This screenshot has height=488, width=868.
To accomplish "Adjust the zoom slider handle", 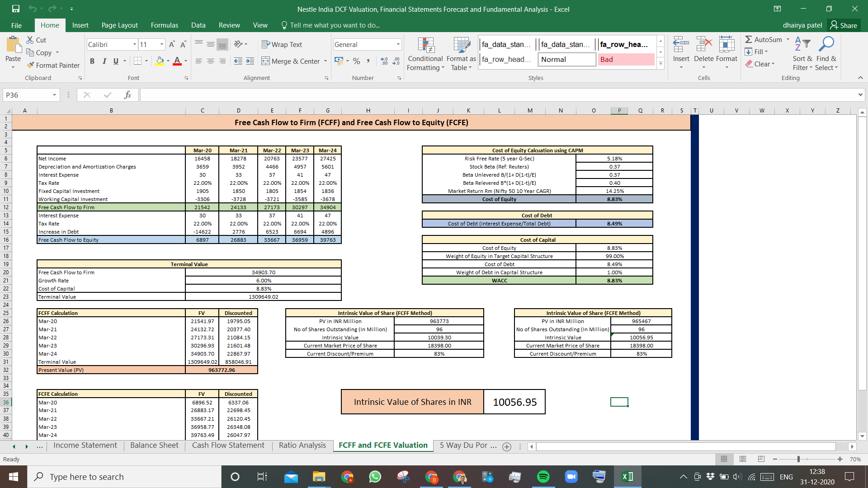I will click(798, 459).
